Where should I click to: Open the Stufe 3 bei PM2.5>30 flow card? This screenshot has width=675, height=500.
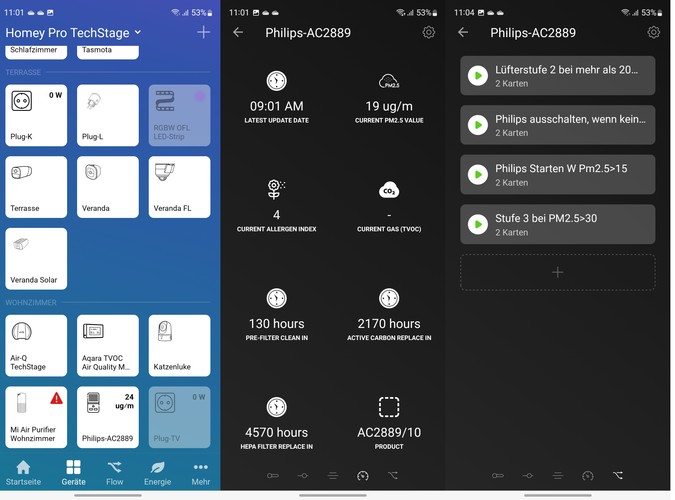[x=557, y=224]
